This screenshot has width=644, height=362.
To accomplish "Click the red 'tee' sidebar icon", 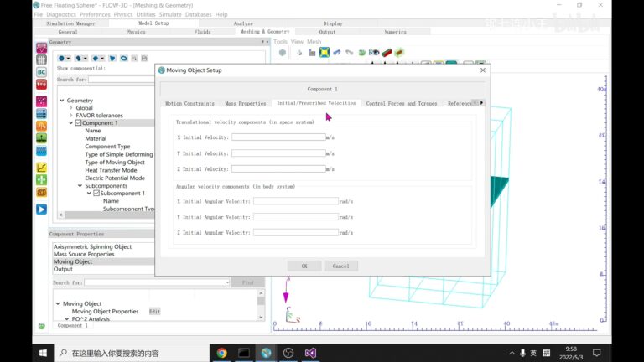I will click(x=41, y=85).
